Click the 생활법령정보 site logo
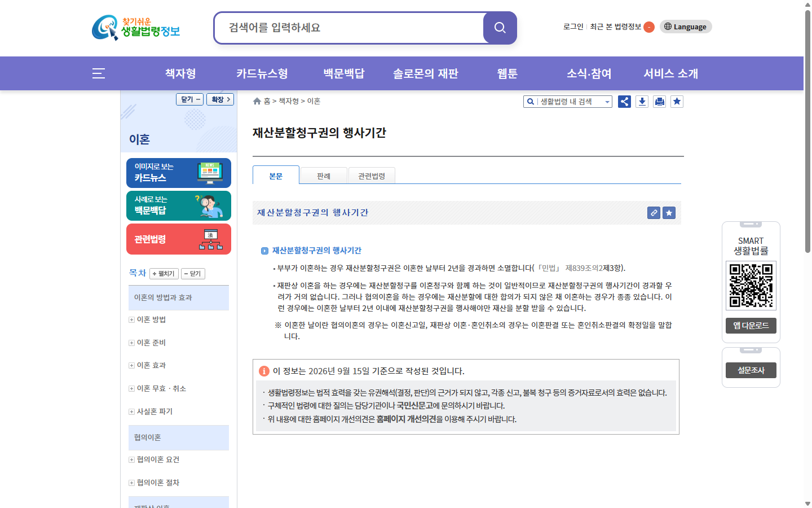The height and width of the screenshot is (508, 812). (136, 28)
